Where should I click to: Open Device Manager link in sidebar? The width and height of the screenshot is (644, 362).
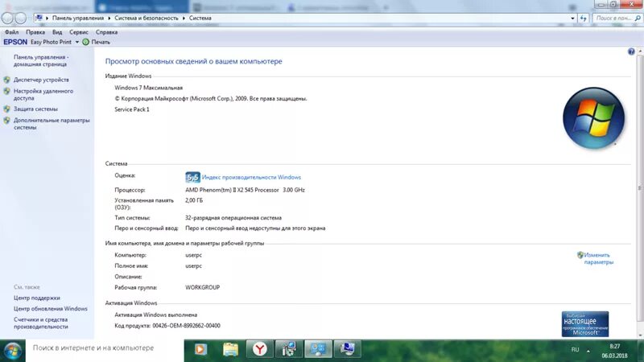(41, 80)
